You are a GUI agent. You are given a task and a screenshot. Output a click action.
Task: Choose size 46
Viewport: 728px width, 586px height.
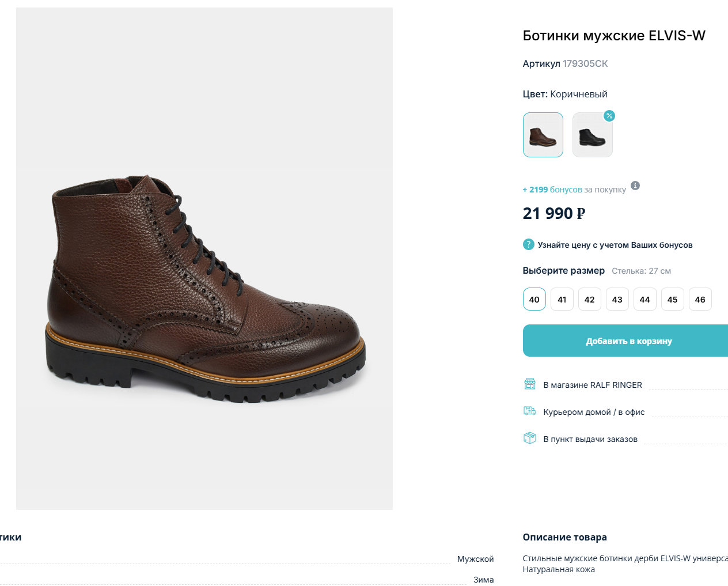tap(700, 299)
